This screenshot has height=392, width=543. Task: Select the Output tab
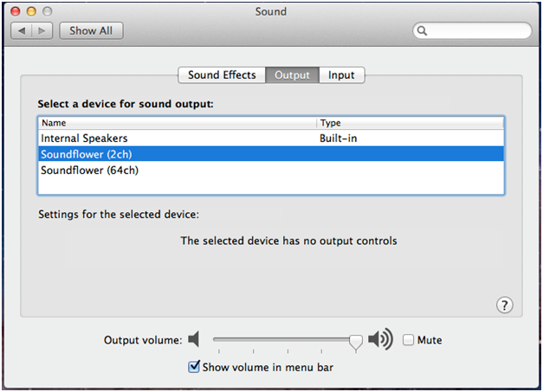point(292,75)
